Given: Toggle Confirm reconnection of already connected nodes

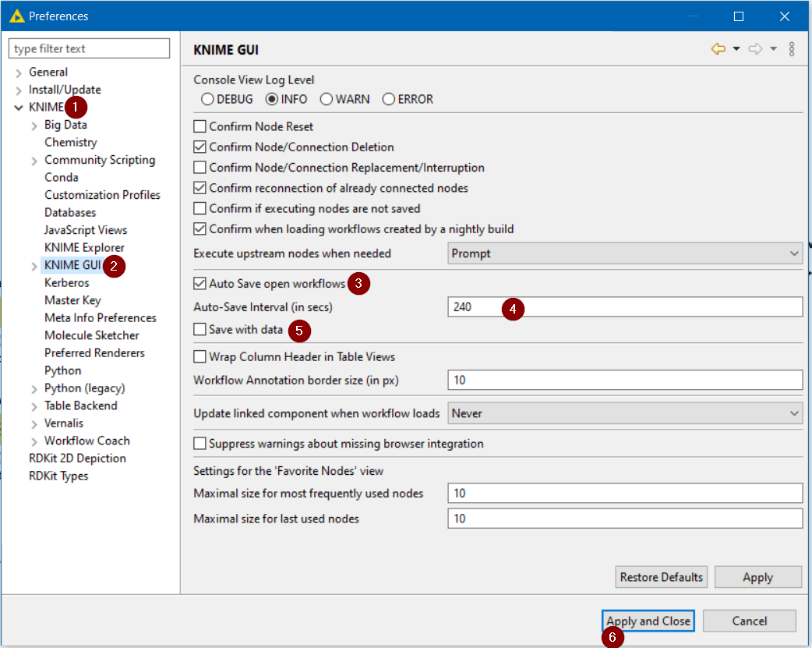Looking at the screenshot, I should [200, 188].
